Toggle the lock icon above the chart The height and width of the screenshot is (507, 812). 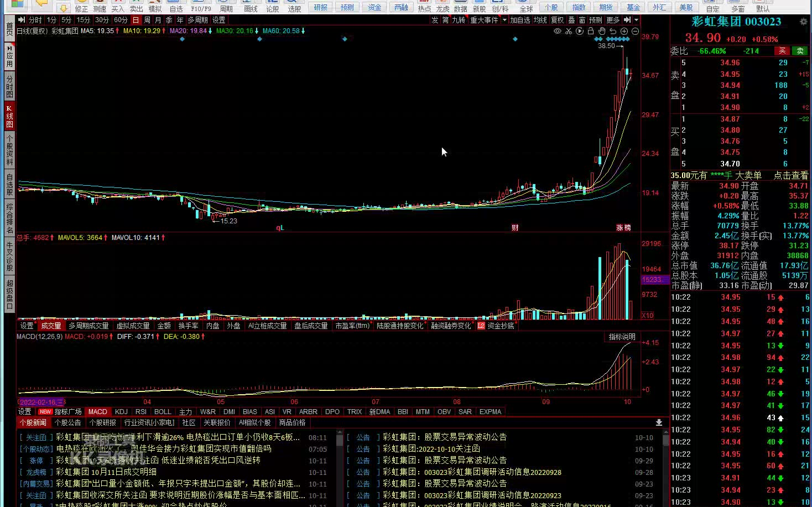click(x=591, y=32)
